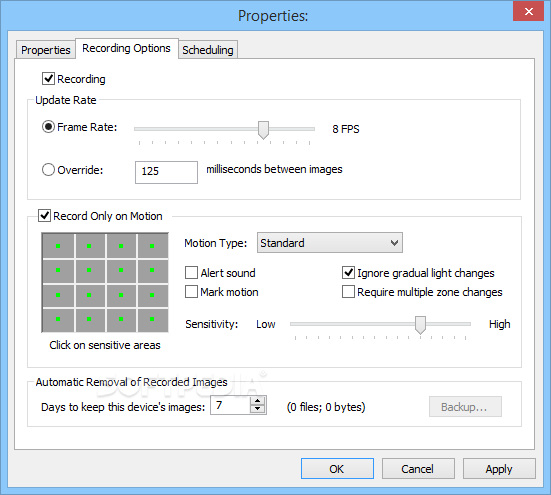Screen dimensions: 551x495
Task: Click the top-right motion zone cell
Action: 152,246
